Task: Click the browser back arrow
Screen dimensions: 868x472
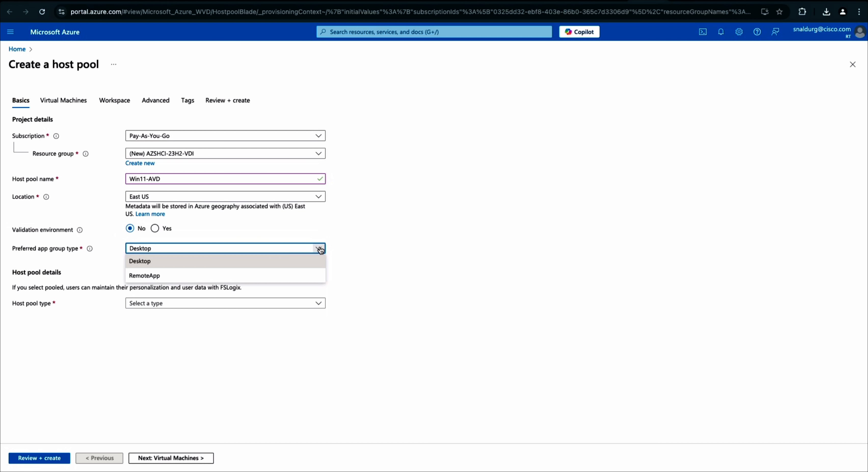Action: coord(10,12)
